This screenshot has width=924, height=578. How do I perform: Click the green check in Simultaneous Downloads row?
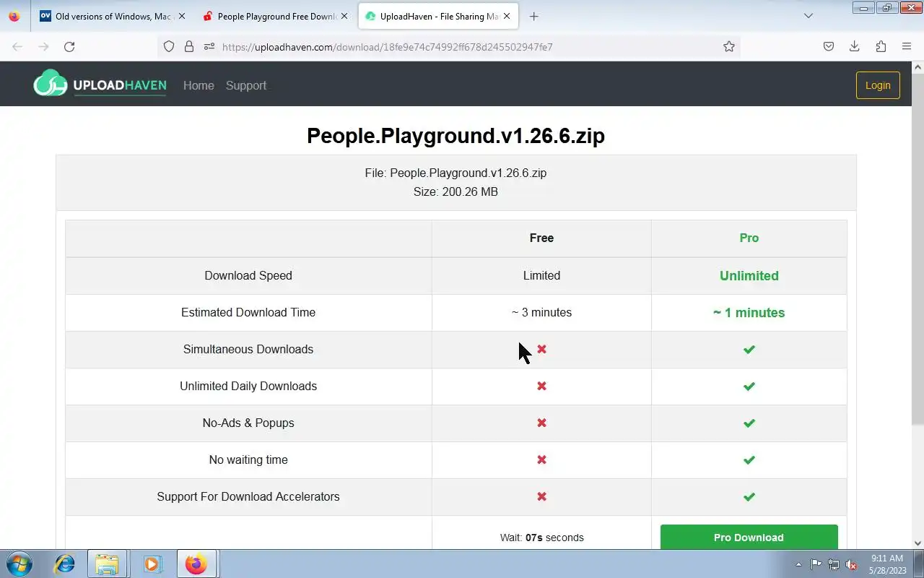(749, 349)
